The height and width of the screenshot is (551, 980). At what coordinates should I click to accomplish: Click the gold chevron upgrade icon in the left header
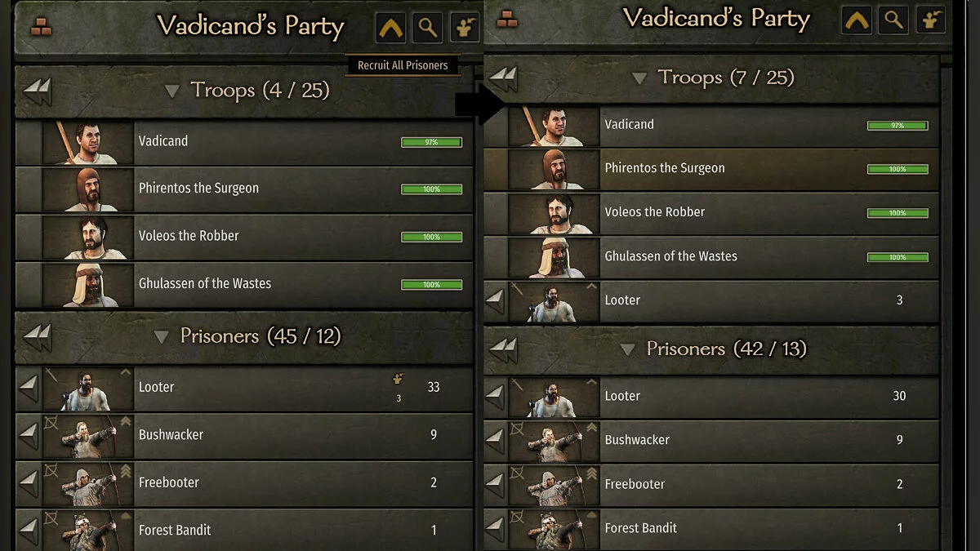391,29
